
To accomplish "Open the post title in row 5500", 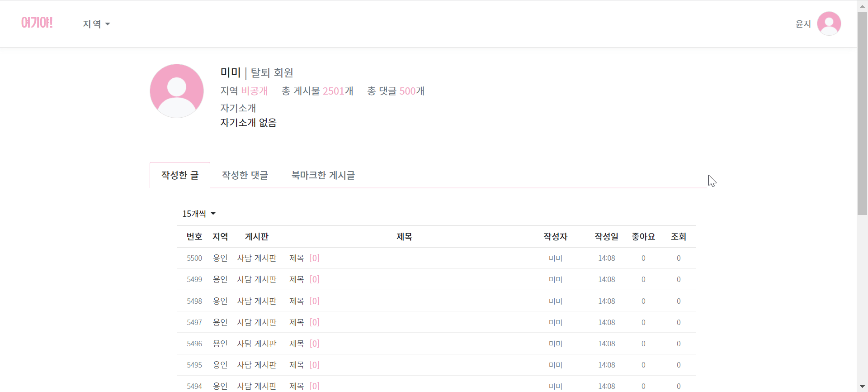I will pyautogui.click(x=297, y=258).
